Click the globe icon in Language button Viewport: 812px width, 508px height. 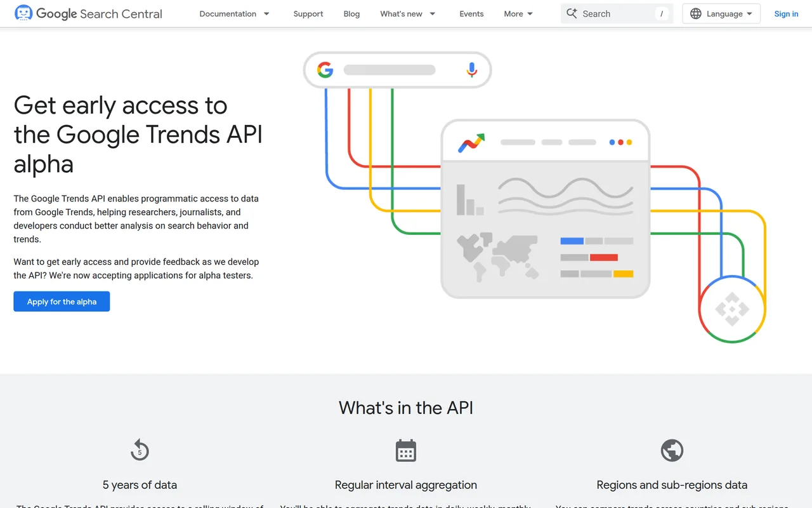point(696,13)
